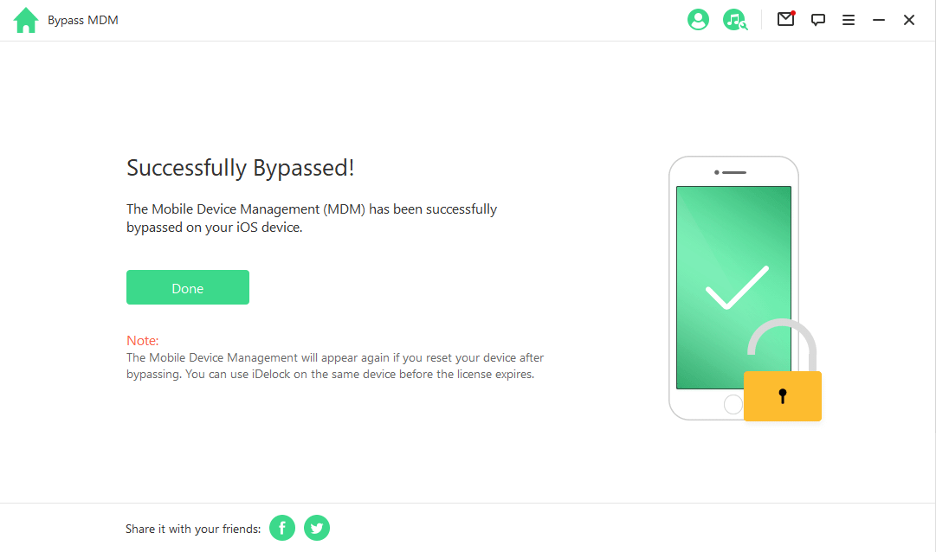This screenshot has width=936, height=552.
Task: Click the note paragraph about resetting the device
Action: pos(335,366)
